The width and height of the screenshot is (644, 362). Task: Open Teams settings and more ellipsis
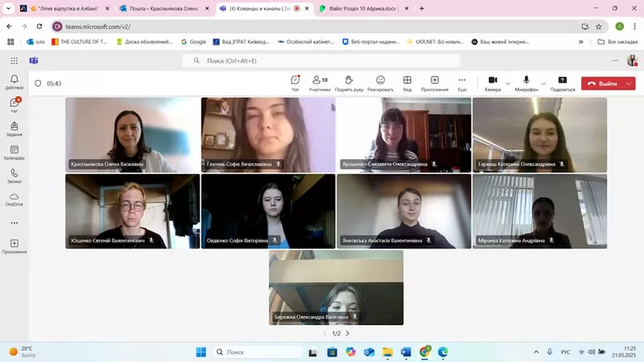tap(614, 61)
